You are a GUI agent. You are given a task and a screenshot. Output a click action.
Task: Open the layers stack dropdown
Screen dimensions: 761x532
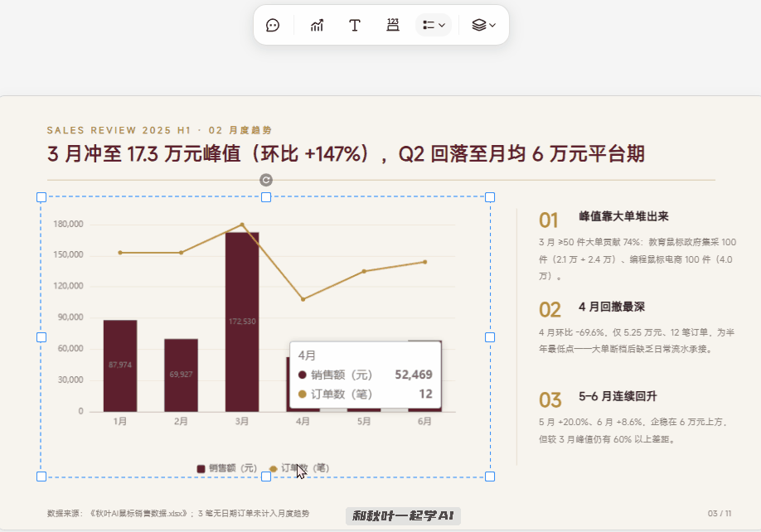pos(484,25)
